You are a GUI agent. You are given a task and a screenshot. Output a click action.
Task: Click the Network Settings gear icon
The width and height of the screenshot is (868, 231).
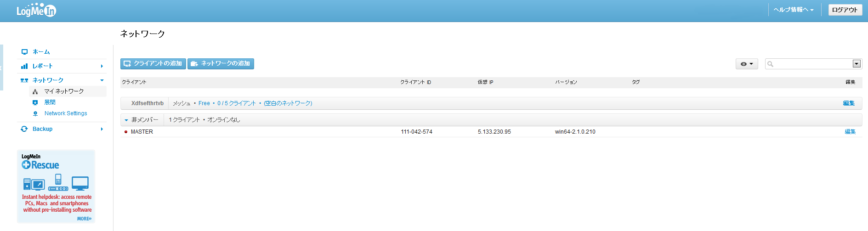[x=35, y=113]
